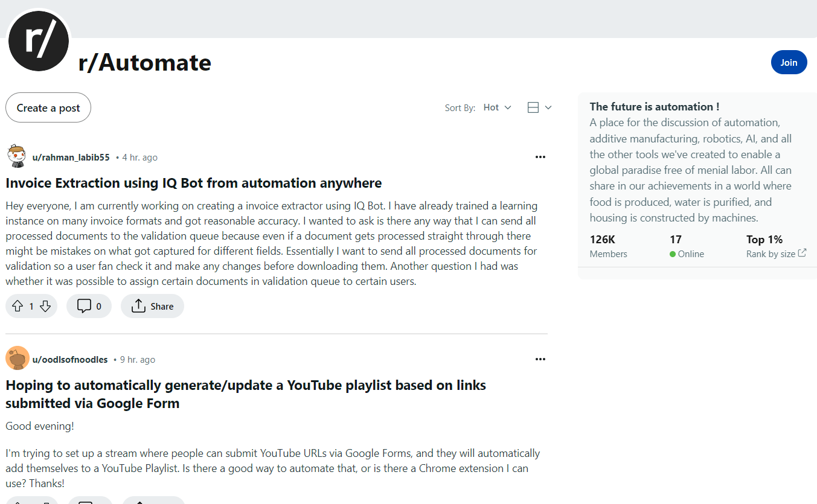Viewport: 817px width, 504px height.
Task: Click the '9 hr. ago' timestamp
Action: point(138,359)
